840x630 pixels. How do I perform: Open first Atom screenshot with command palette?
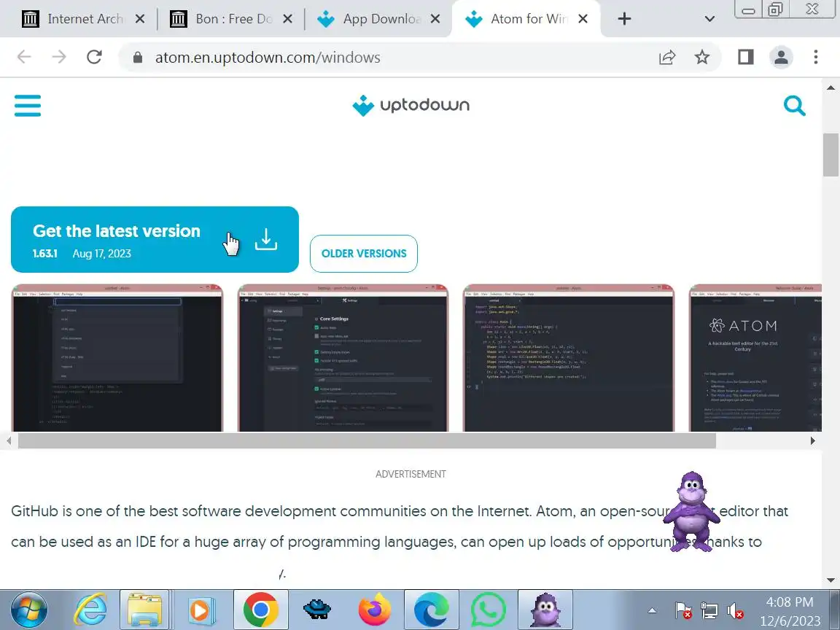pos(117,358)
